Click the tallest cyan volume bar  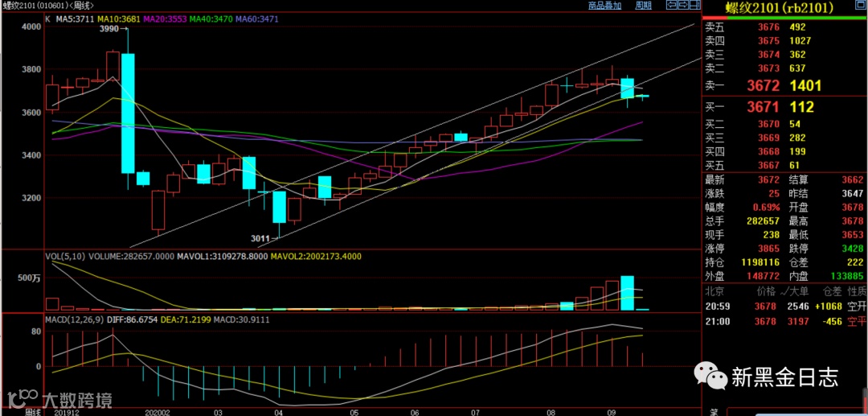pyautogui.click(x=627, y=292)
